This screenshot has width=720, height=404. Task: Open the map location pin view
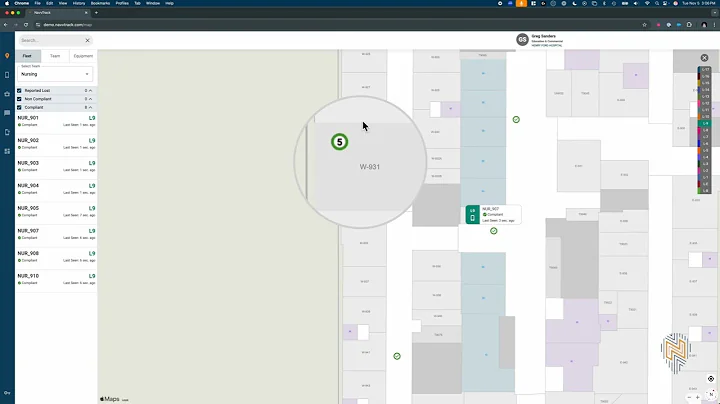tap(7, 56)
